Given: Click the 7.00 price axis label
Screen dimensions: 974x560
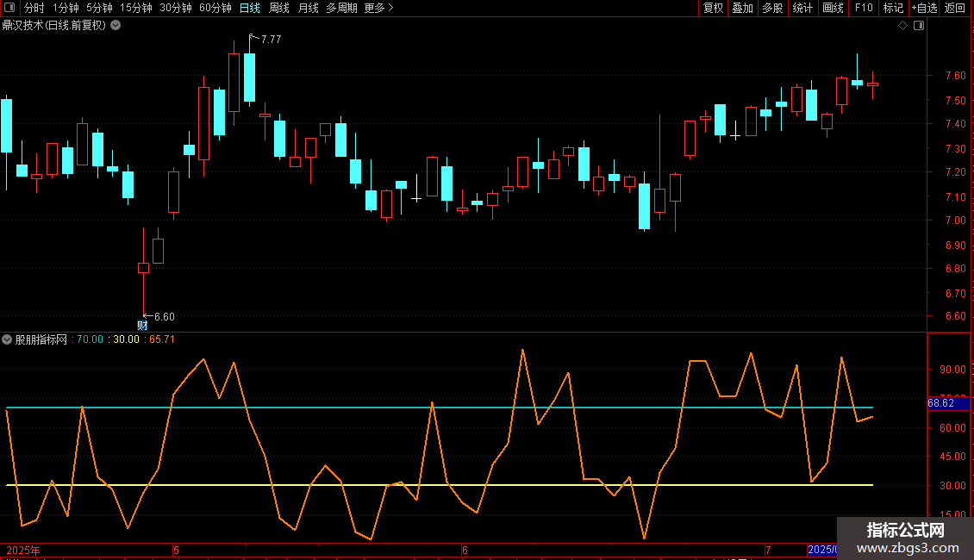Looking at the screenshot, I should click(x=955, y=221).
